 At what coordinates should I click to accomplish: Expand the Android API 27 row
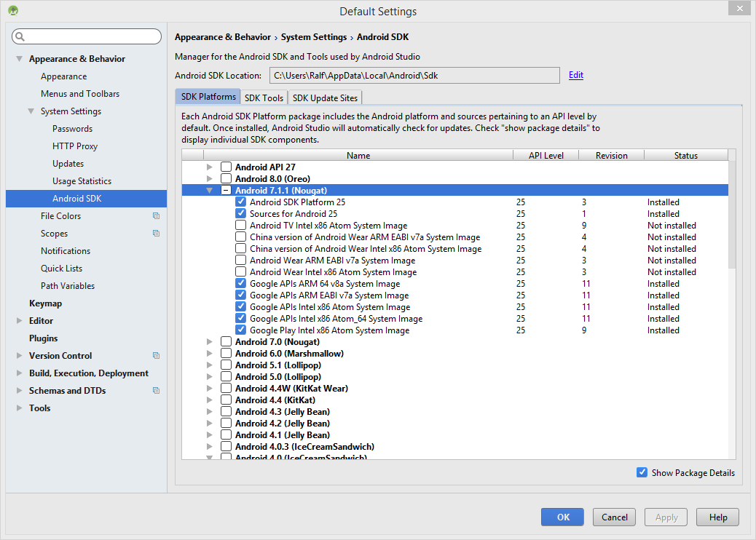[x=209, y=167]
